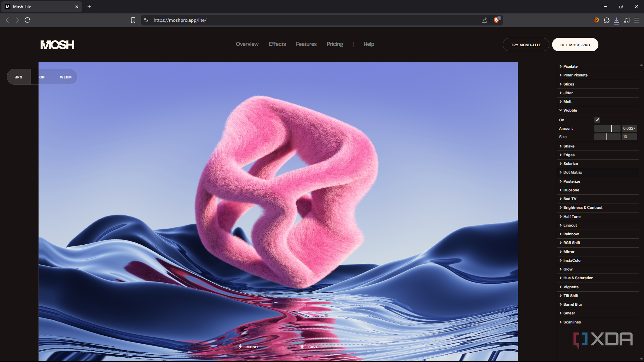
Task: Expand the Scanlines effect
Action: tap(598, 322)
